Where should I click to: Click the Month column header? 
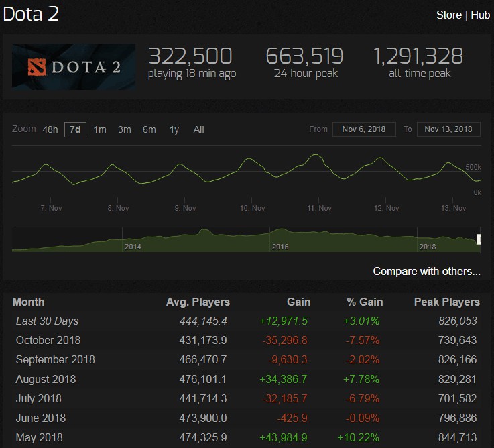pyautogui.click(x=28, y=302)
